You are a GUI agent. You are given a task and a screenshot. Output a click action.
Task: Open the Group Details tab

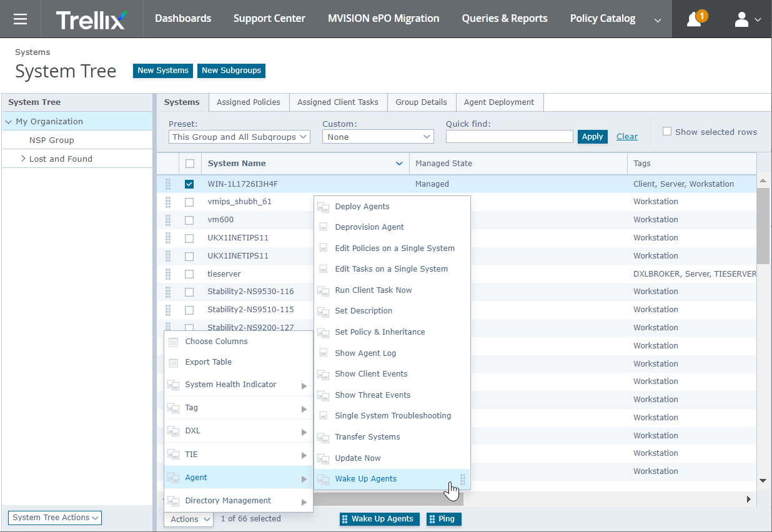[x=421, y=102]
